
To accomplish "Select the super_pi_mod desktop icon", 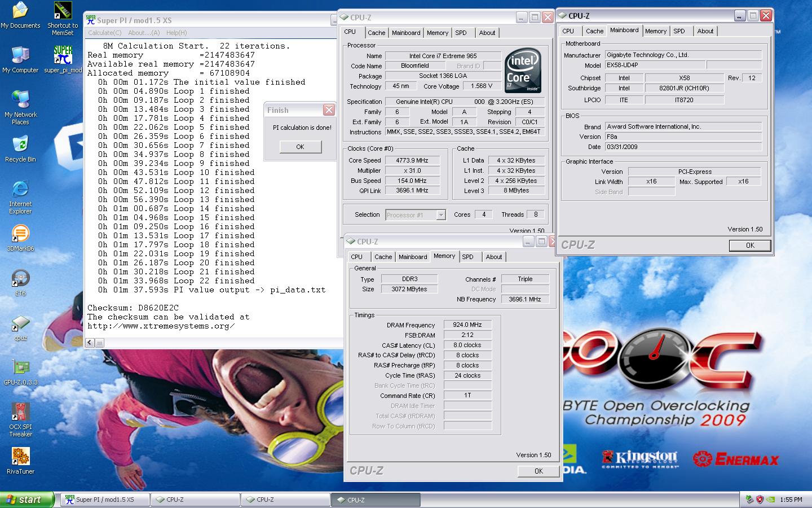I will coord(63,59).
